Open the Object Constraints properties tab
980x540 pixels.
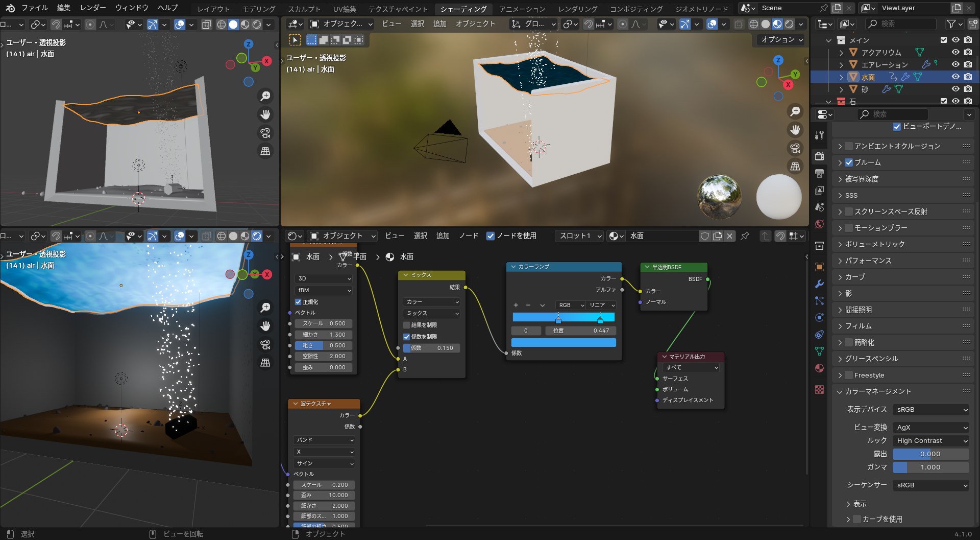tap(819, 334)
